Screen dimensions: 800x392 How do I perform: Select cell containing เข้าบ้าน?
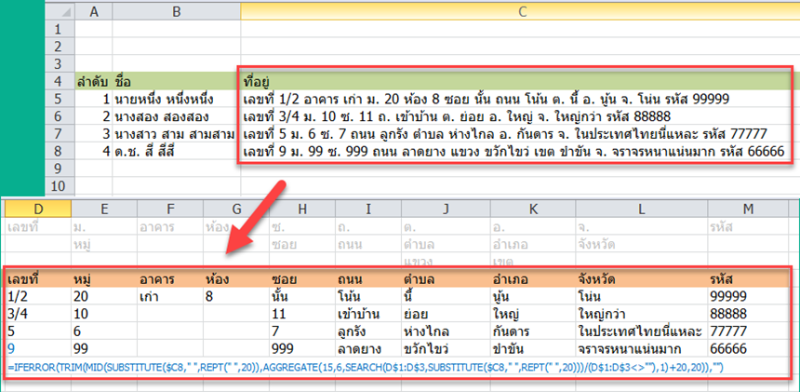(x=368, y=313)
